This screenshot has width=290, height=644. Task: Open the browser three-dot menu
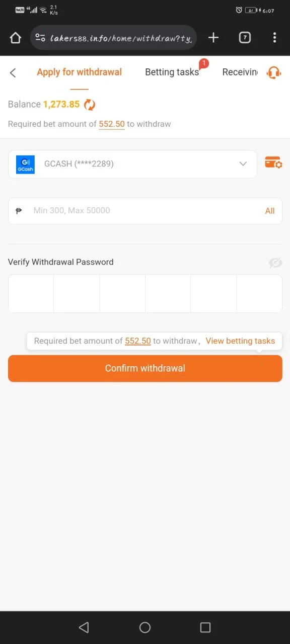pyautogui.click(x=274, y=38)
